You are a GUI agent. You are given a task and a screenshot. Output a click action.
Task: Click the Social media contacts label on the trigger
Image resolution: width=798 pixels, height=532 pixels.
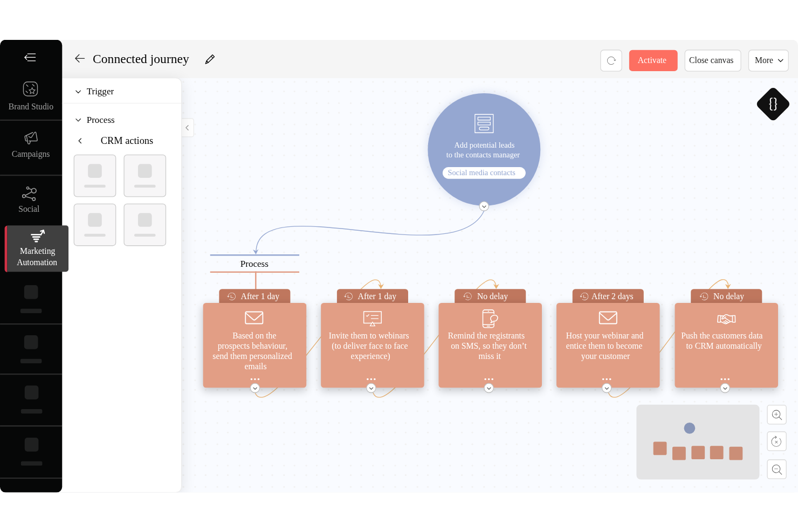click(484, 172)
